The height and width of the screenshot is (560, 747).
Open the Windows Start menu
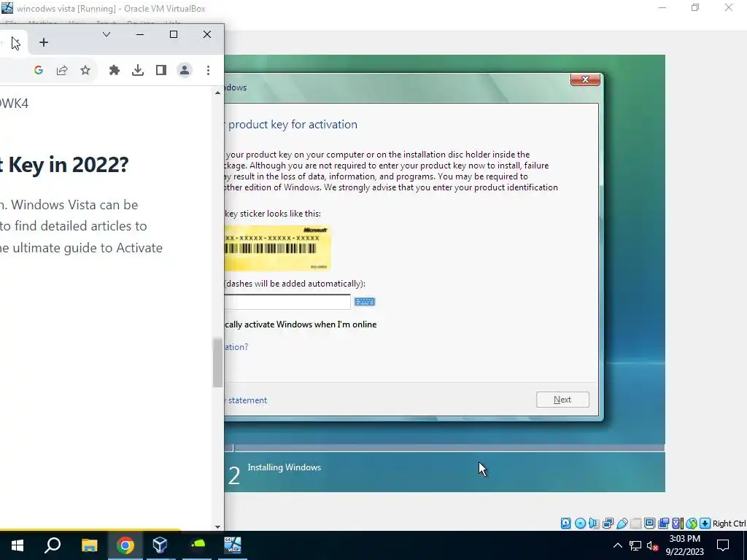pyautogui.click(x=18, y=545)
